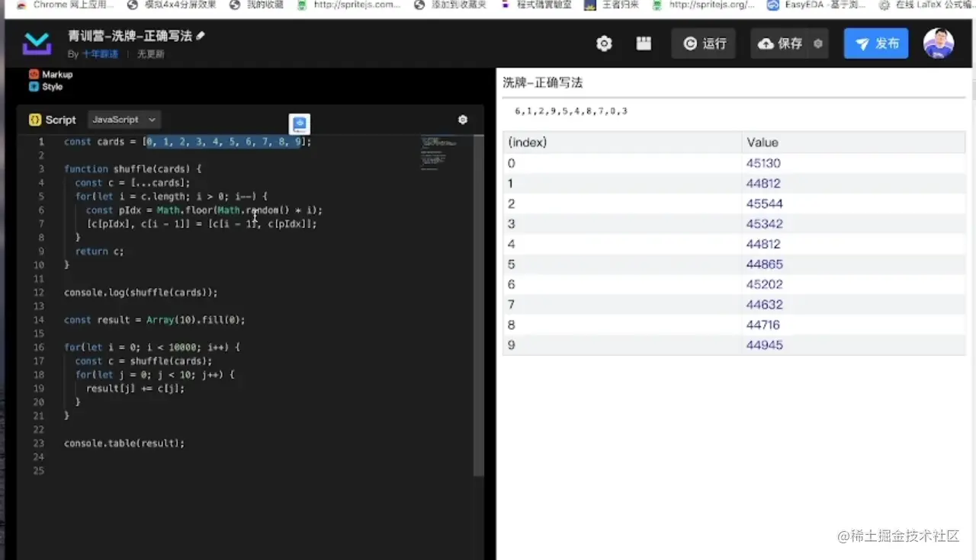Click the console output '6,1,2,9,5,4,8,7,0,3'

click(x=571, y=111)
